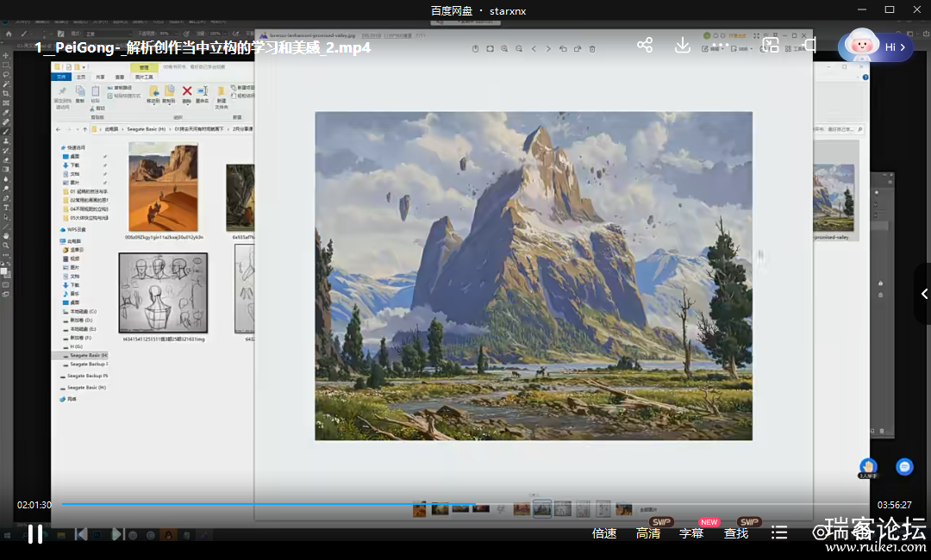This screenshot has height=560, width=931.
Task: Maximize the Baidu Netdisk player window
Action: tap(890, 9)
